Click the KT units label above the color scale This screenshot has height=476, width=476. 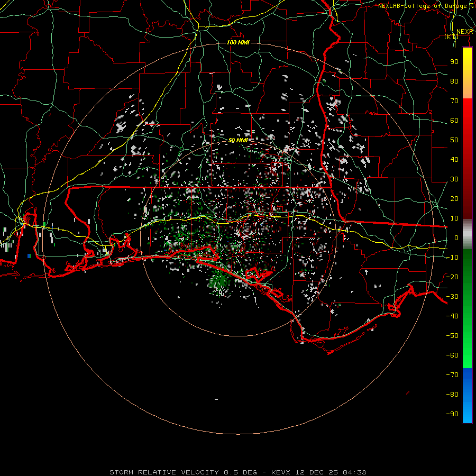point(452,37)
